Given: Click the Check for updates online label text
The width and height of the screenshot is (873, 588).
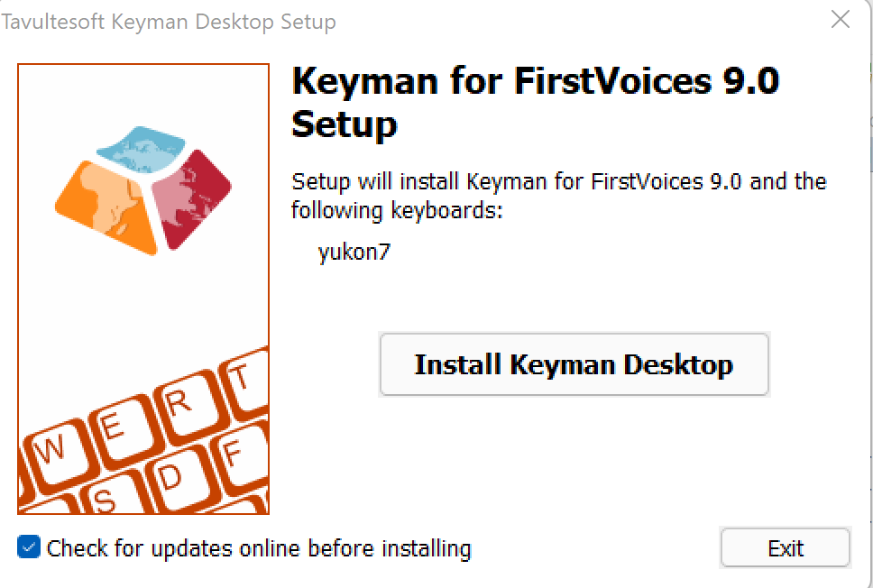Looking at the screenshot, I should point(259,548).
